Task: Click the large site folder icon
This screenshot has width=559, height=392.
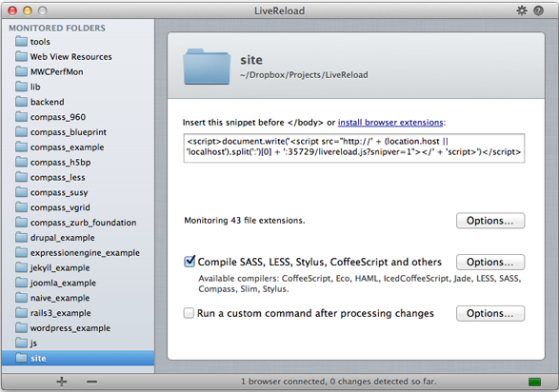Action: pyautogui.click(x=207, y=67)
